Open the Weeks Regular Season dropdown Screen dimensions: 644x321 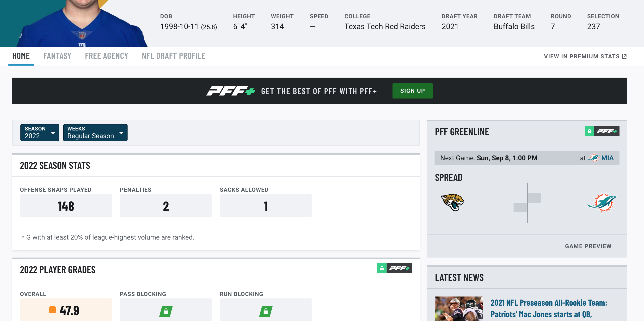(95, 132)
